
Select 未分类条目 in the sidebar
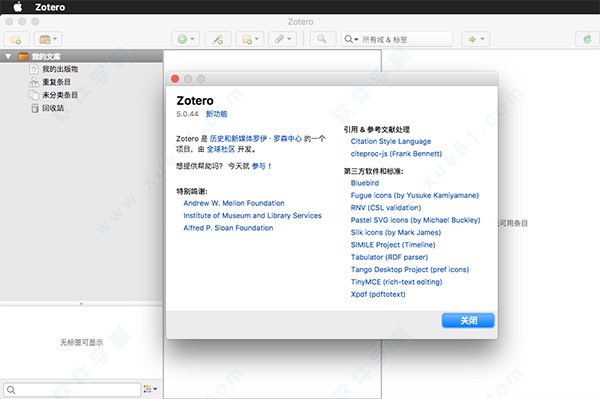60,95
